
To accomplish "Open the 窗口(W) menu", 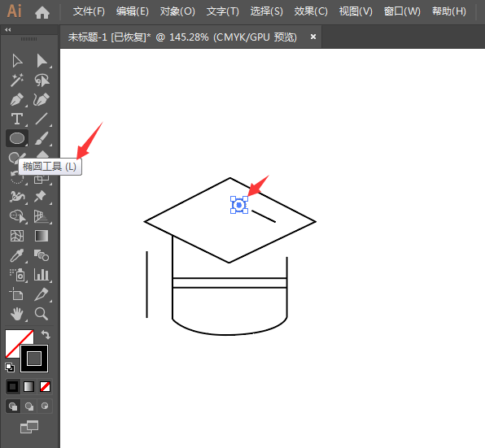I will pos(402,11).
